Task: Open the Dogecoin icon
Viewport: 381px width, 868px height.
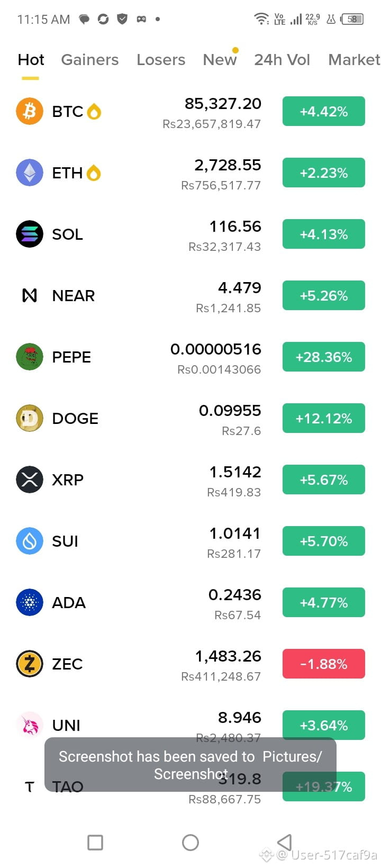Action: (x=30, y=418)
